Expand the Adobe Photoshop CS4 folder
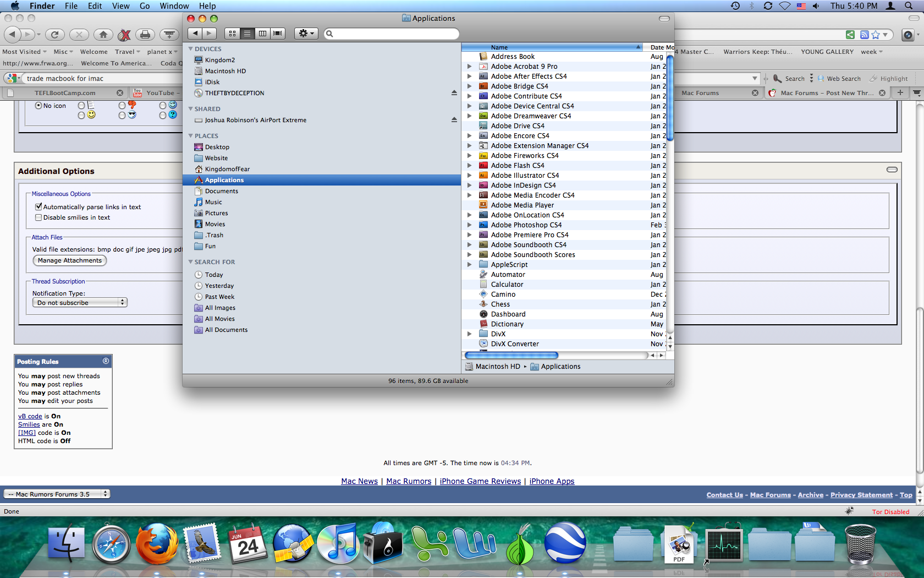 pos(469,225)
